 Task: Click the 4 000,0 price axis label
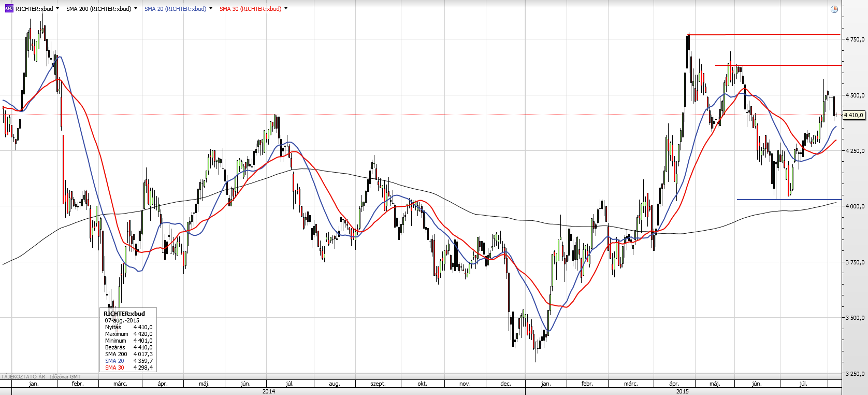tap(855, 206)
